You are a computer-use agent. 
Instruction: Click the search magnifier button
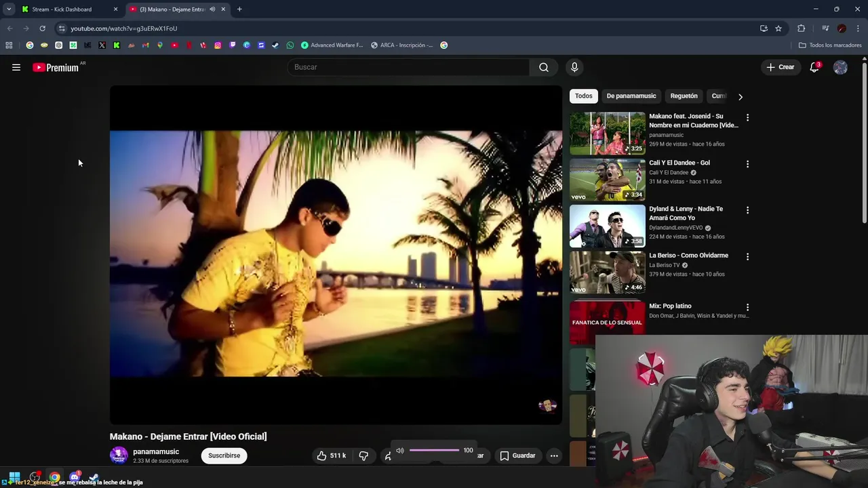pos(544,67)
